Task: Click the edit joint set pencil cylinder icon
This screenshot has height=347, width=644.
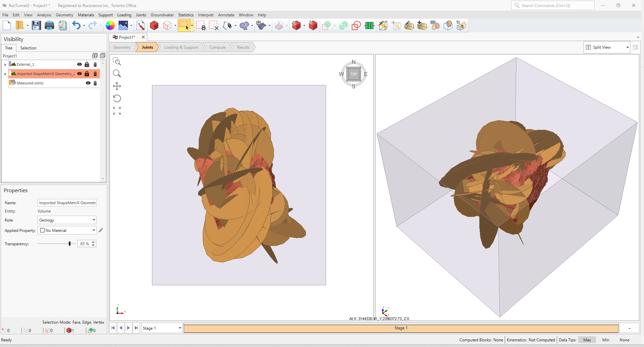Action: [x=409, y=25]
